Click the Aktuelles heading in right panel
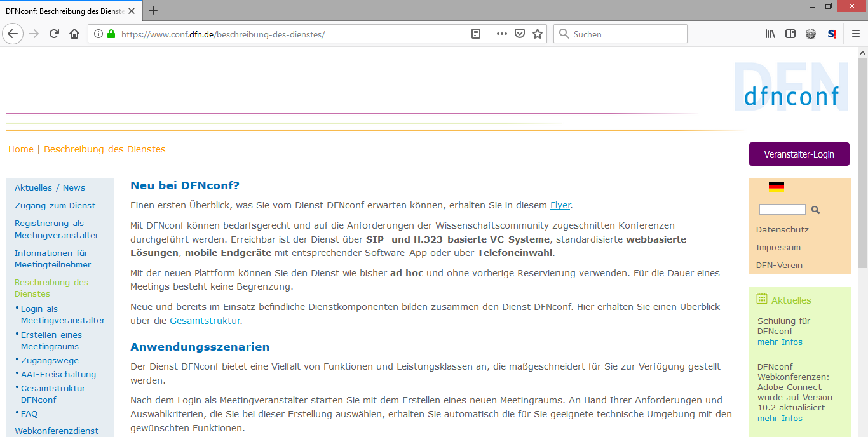This screenshot has height=437, width=868. tap(791, 300)
